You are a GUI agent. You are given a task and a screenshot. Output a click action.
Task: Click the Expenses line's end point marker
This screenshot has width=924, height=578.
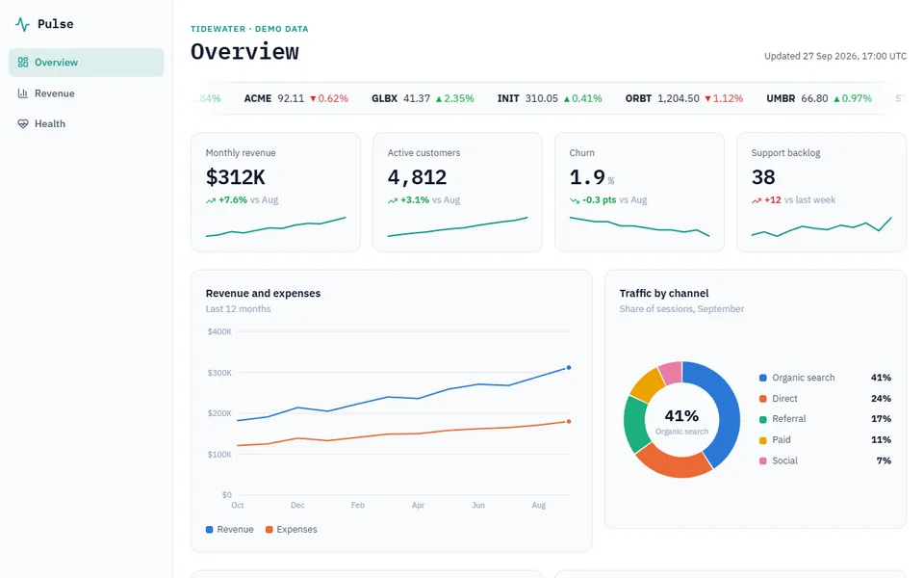coord(569,421)
